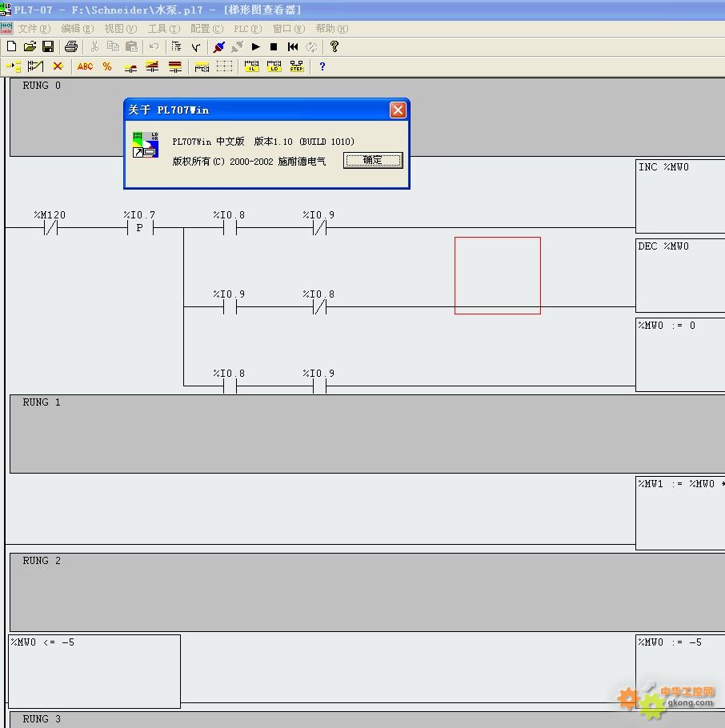The image size is (725, 728).
Task: Close the 关于 PL707Win dialog
Action: click(398, 110)
